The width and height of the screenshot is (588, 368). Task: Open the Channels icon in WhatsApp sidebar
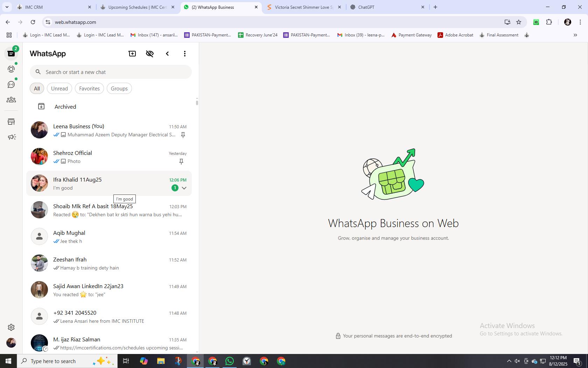pyautogui.click(x=11, y=84)
